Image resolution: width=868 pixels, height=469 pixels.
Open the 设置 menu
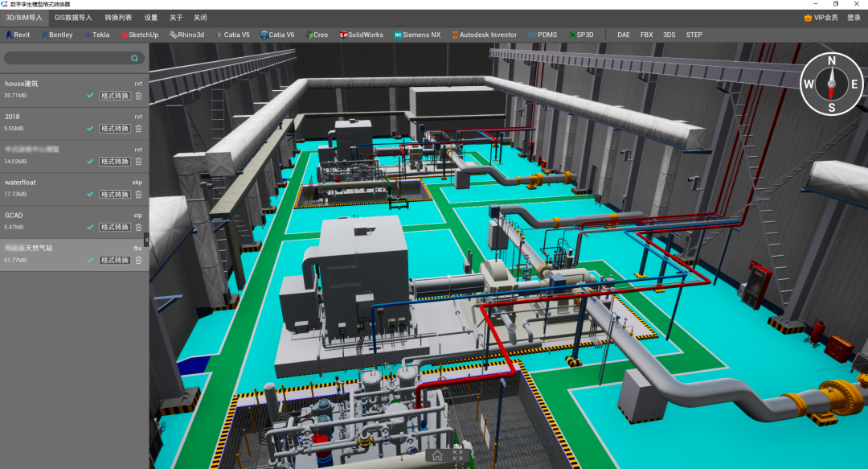click(150, 18)
